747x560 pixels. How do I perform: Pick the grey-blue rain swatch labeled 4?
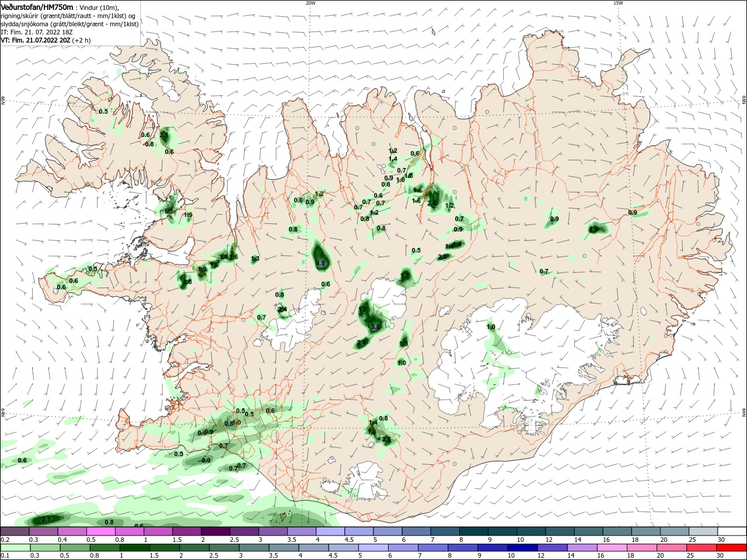pos(313,548)
